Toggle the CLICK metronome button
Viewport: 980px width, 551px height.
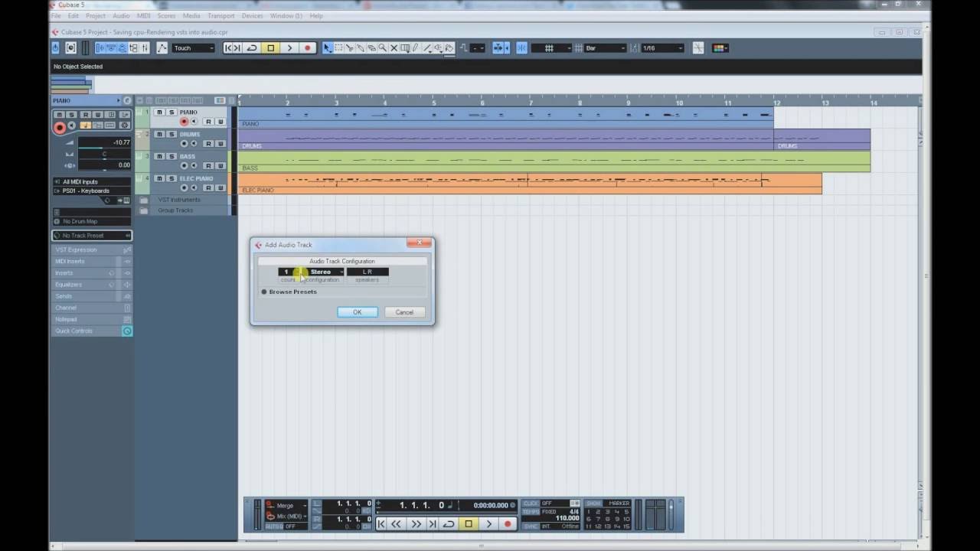530,503
